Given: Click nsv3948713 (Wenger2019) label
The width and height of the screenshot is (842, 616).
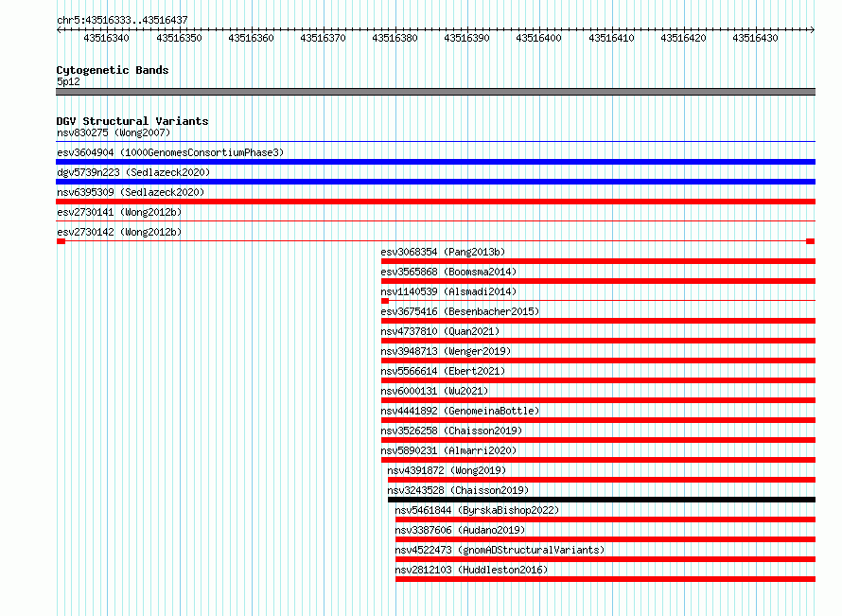Looking at the screenshot, I should pos(446,351).
